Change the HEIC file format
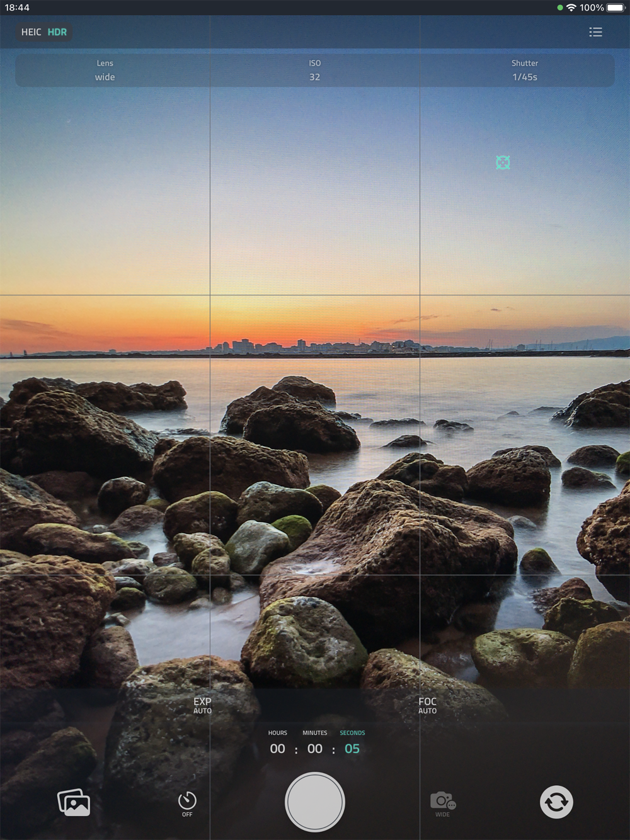 (31, 32)
